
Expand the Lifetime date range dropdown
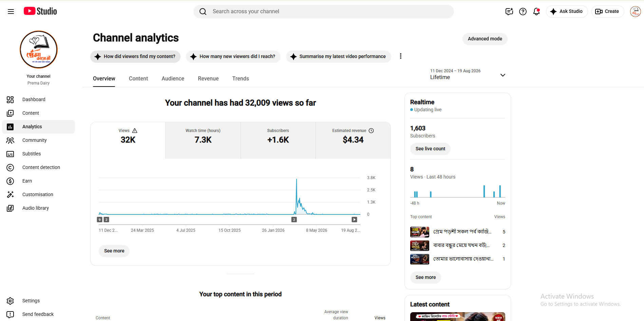(468, 74)
